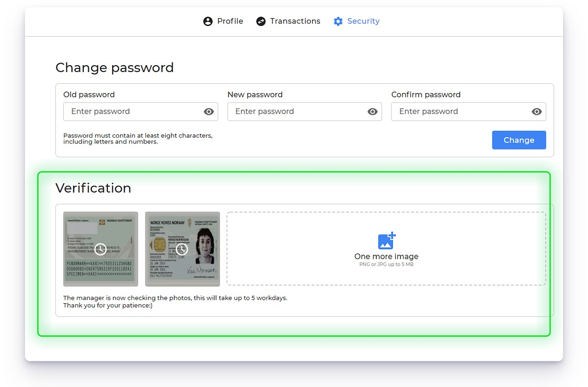The height and width of the screenshot is (387, 588).
Task: Click the Security gear icon
Action: (x=338, y=22)
